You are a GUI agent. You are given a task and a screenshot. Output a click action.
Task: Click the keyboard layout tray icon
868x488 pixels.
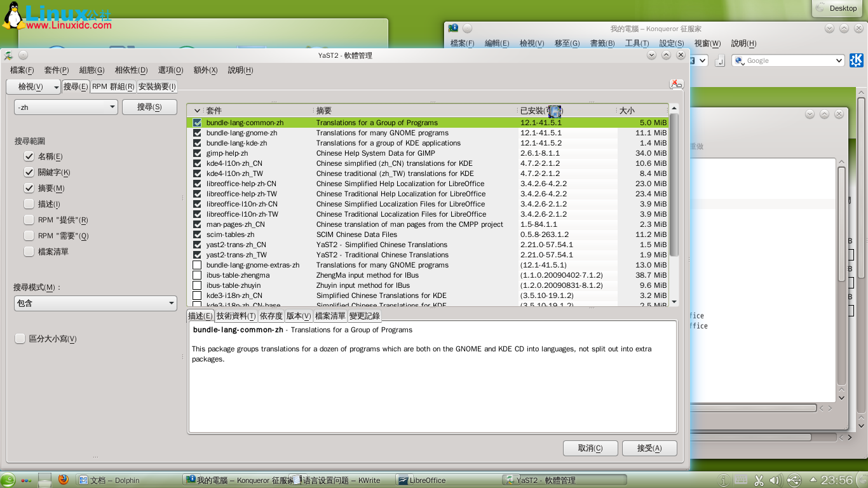pos(741,480)
